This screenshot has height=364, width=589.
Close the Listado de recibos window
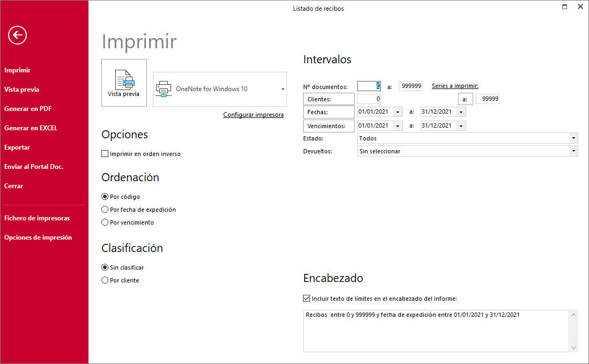point(580,7)
